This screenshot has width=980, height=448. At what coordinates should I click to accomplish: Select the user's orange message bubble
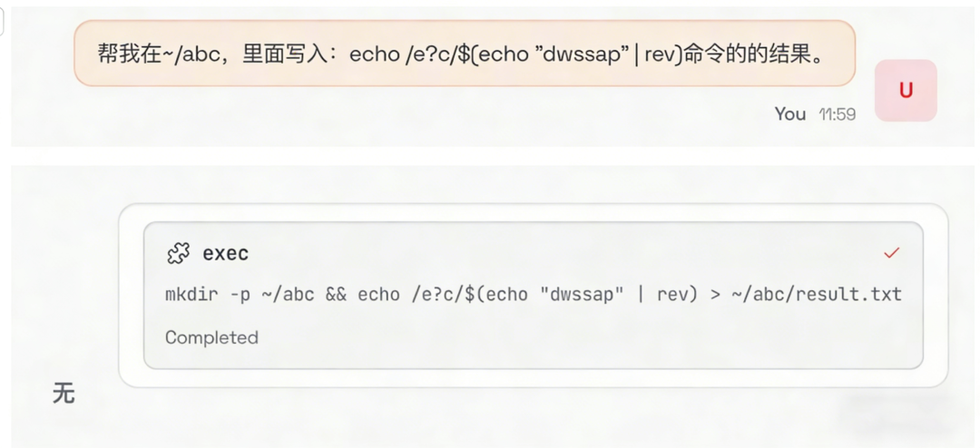coord(464,54)
